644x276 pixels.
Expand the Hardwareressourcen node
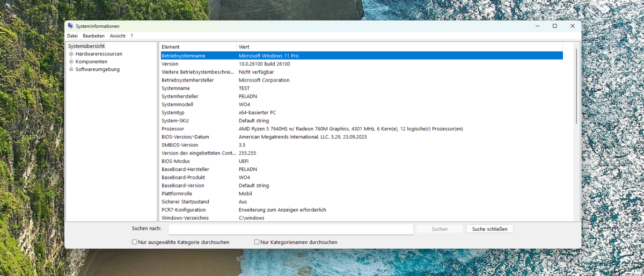pyautogui.click(x=71, y=54)
